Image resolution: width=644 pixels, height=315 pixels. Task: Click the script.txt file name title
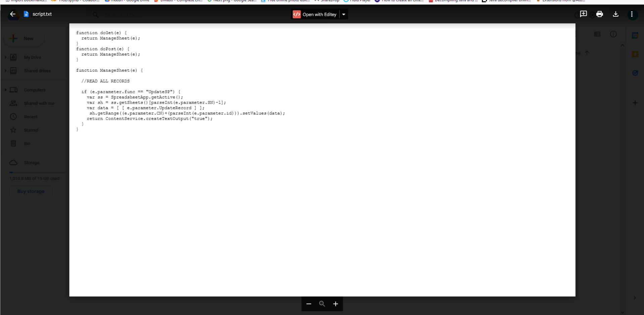tap(42, 14)
